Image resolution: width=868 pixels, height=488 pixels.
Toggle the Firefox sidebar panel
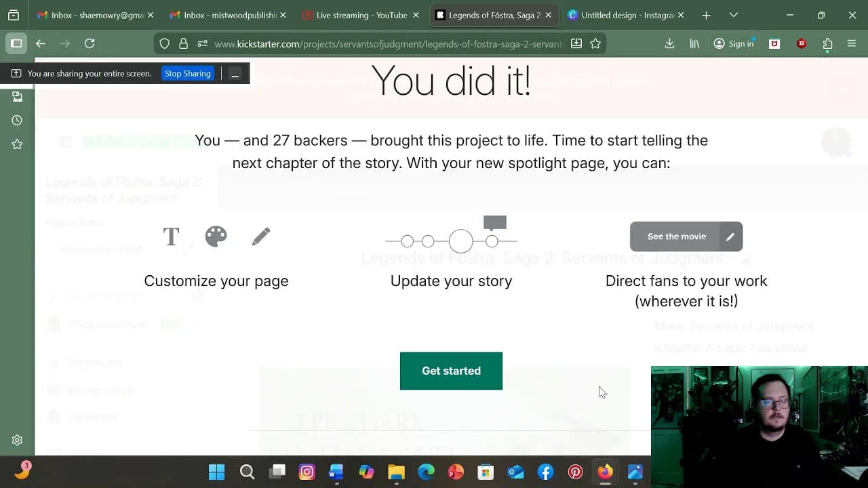(16, 43)
